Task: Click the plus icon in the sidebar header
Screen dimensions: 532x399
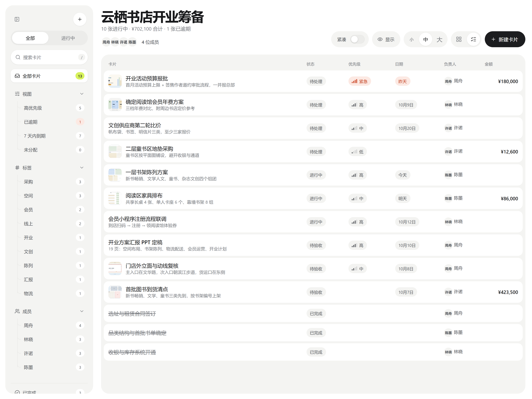Action: pos(80,19)
